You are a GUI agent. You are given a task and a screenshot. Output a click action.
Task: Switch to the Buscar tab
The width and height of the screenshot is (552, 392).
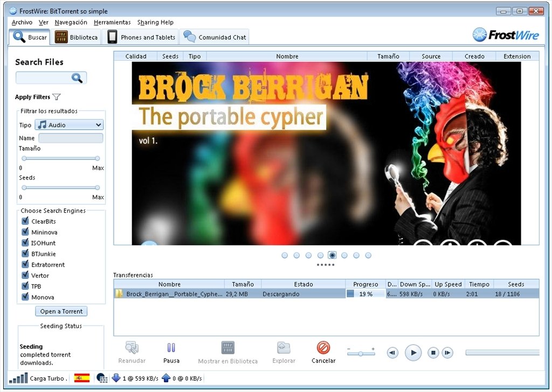tap(30, 37)
